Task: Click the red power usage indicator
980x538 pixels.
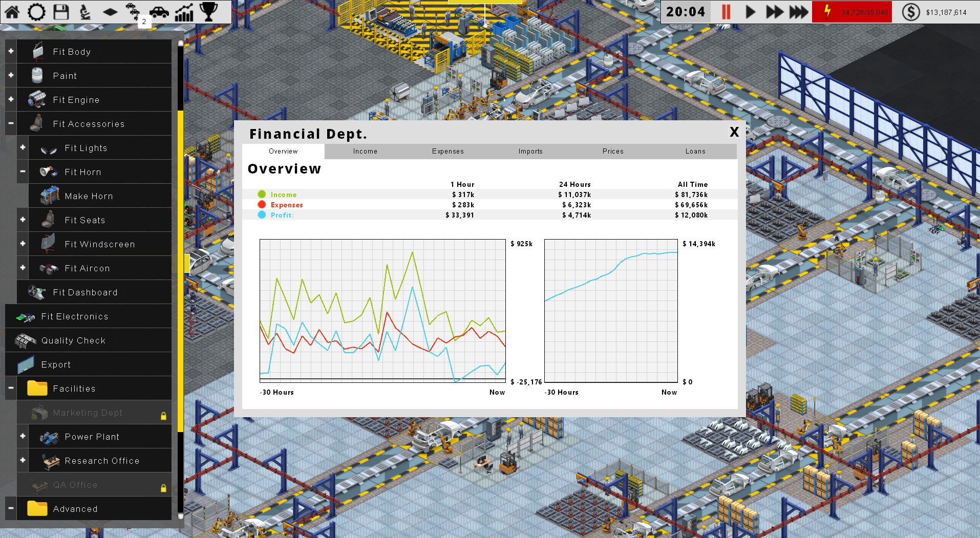Action: click(x=851, y=12)
